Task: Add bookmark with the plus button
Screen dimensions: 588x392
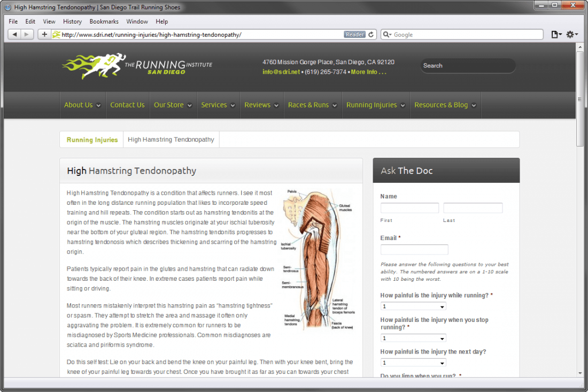Action: click(x=44, y=35)
